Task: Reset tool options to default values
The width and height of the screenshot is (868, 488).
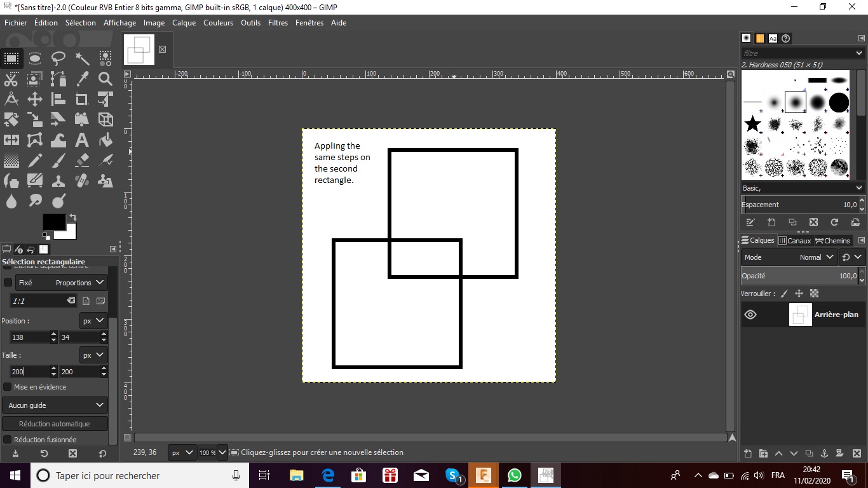Action: pos(102,454)
